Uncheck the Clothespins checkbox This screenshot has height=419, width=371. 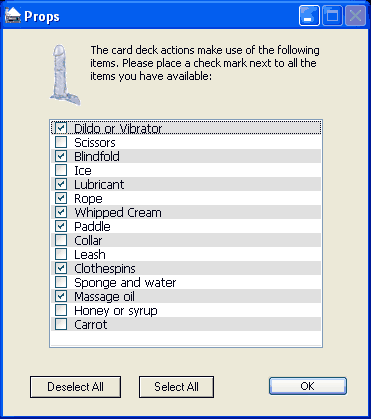tap(61, 268)
